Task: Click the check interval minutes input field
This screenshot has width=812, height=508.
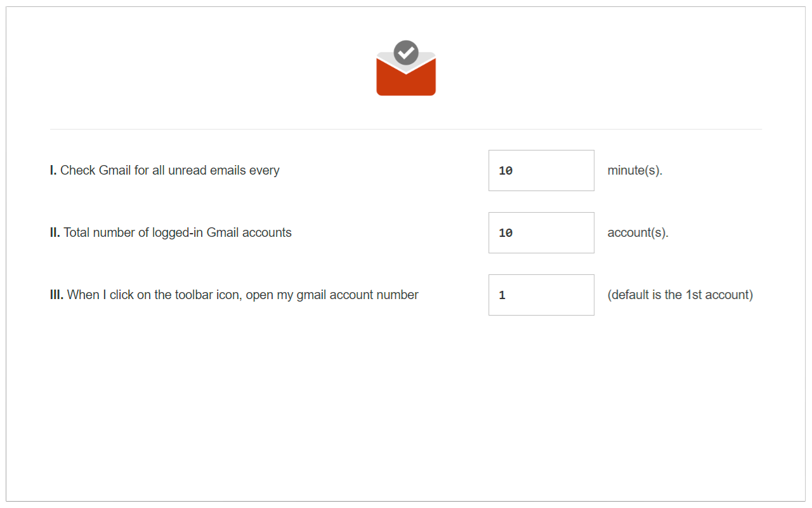Action: pyautogui.click(x=541, y=170)
